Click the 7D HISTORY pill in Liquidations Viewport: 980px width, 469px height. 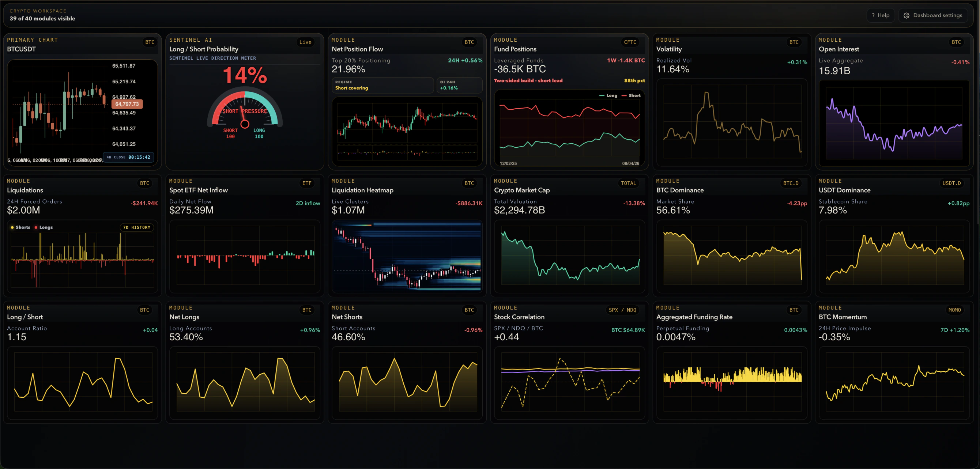[137, 227]
